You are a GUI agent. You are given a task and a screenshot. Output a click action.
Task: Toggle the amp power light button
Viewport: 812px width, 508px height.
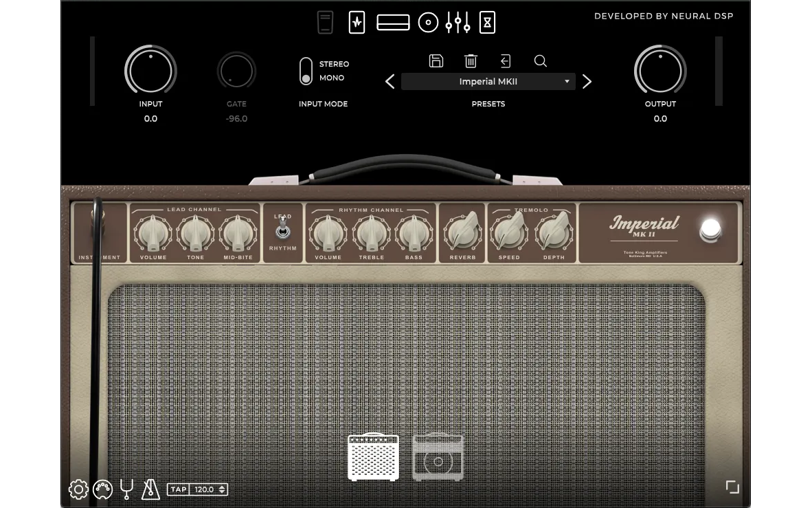(710, 230)
